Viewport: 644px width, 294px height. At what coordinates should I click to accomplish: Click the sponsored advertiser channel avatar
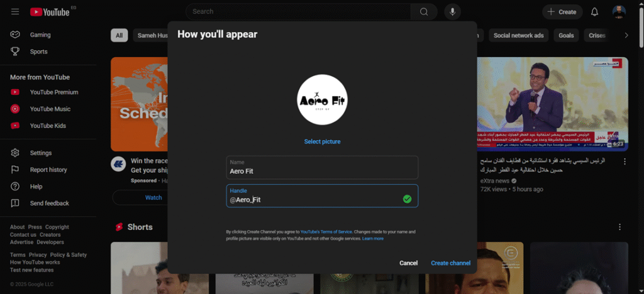pyautogui.click(x=118, y=164)
